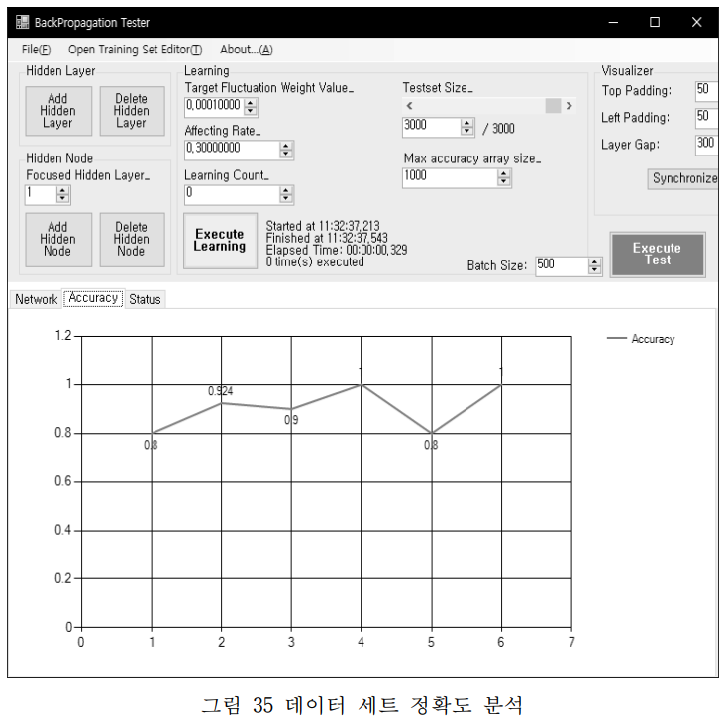The width and height of the screenshot is (725, 728).
Task: Open the Training Set Editor menu
Action: pyautogui.click(x=135, y=50)
